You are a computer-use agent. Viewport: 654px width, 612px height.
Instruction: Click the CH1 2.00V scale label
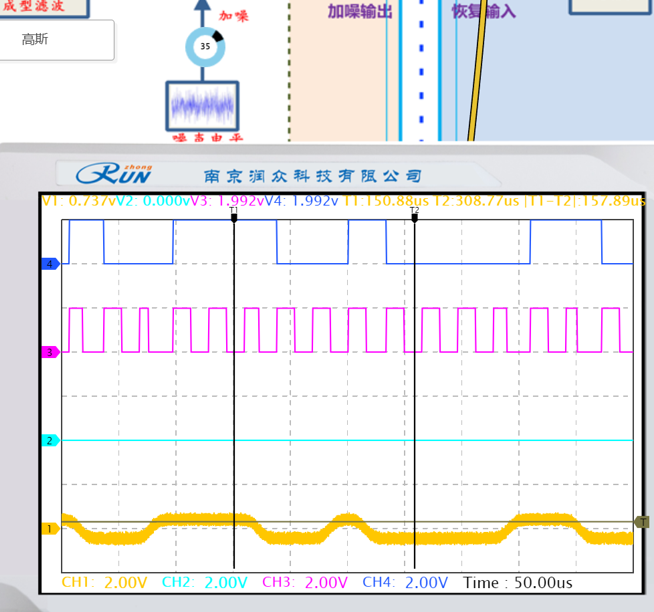[104, 582]
